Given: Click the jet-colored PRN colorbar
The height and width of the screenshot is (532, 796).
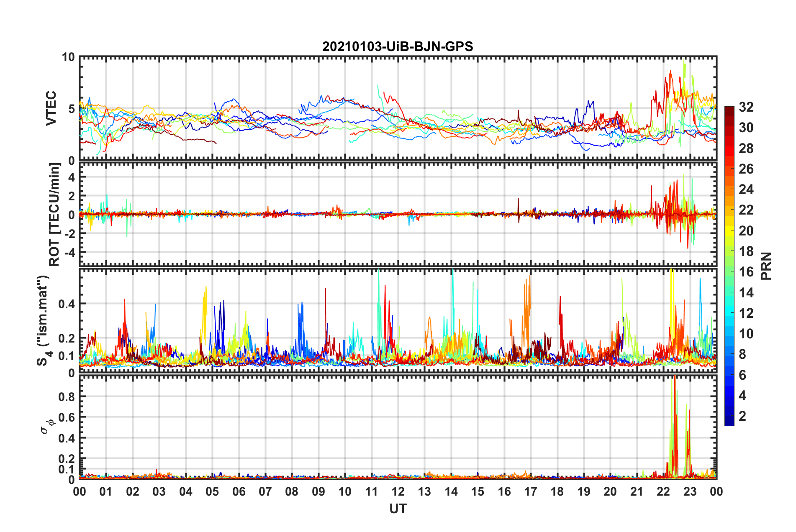Looking at the screenshot, I should click(x=729, y=266).
